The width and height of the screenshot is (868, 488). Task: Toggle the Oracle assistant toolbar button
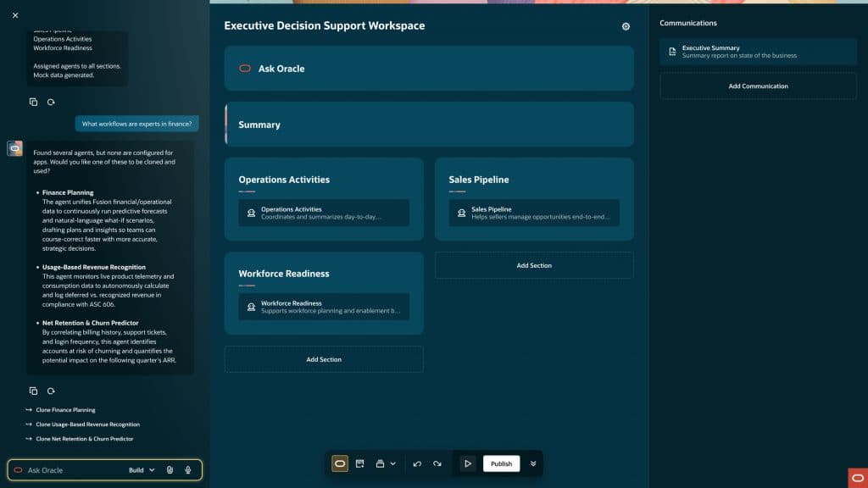click(x=340, y=463)
